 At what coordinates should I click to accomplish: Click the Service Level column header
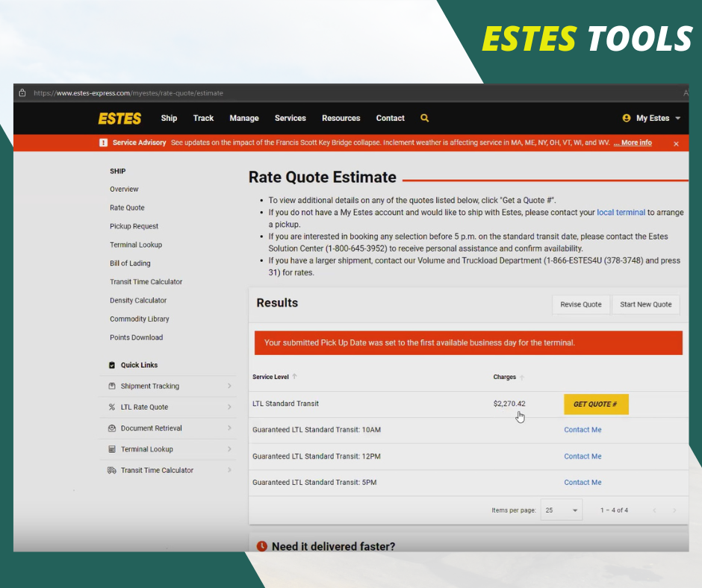click(270, 377)
